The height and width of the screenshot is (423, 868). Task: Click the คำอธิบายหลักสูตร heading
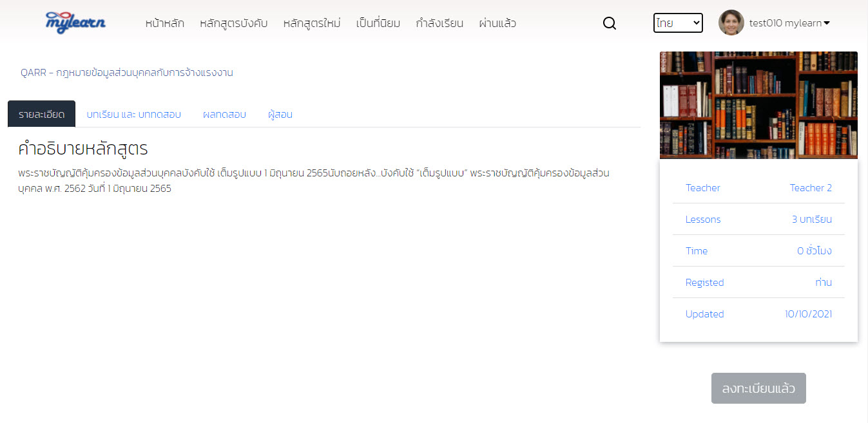coord(83,149)
